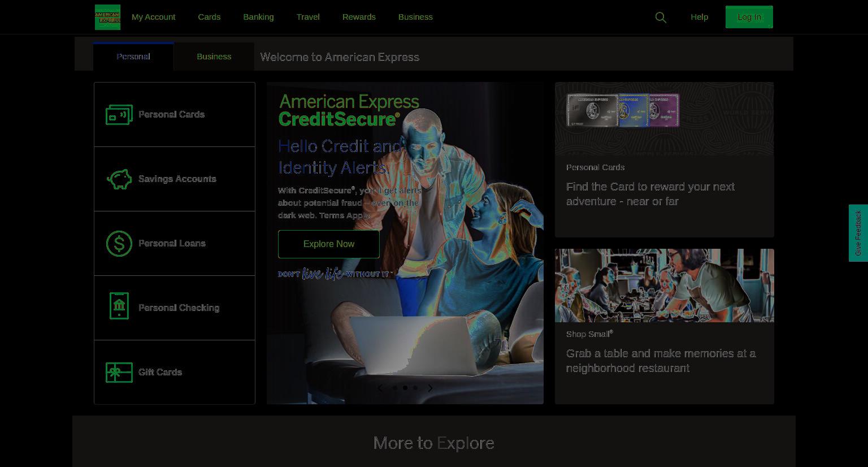Image resolution: width=868 pixels, height=467 pixels.
Task: Open the Help link
Action: coord(699,17)
